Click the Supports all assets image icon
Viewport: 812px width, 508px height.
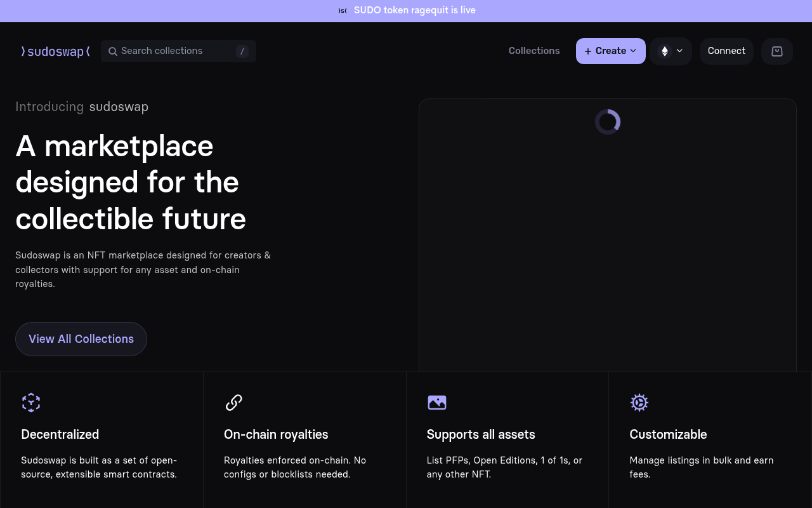coord(437,403)
